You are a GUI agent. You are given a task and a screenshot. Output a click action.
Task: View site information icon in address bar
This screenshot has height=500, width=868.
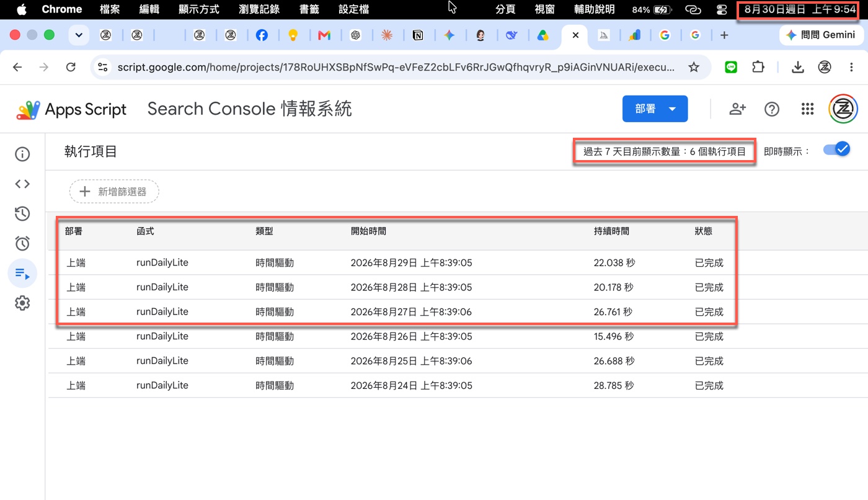pos(103,67)
